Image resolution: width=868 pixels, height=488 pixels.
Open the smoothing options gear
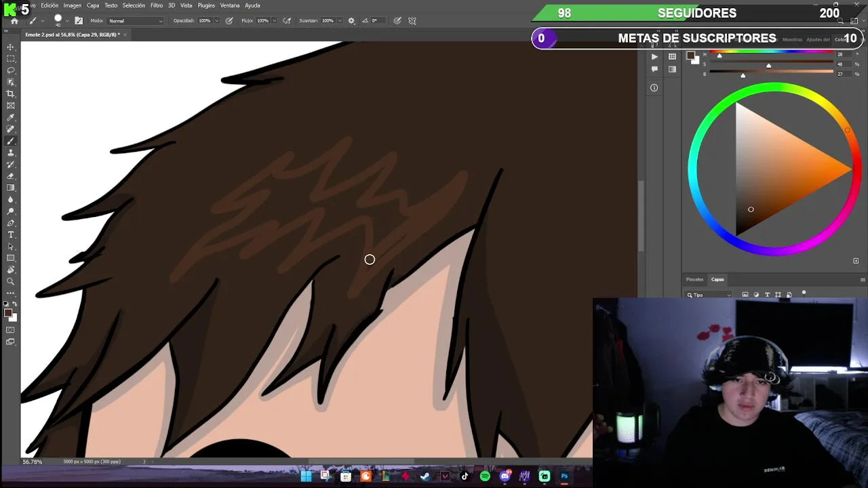click(351, 21)
